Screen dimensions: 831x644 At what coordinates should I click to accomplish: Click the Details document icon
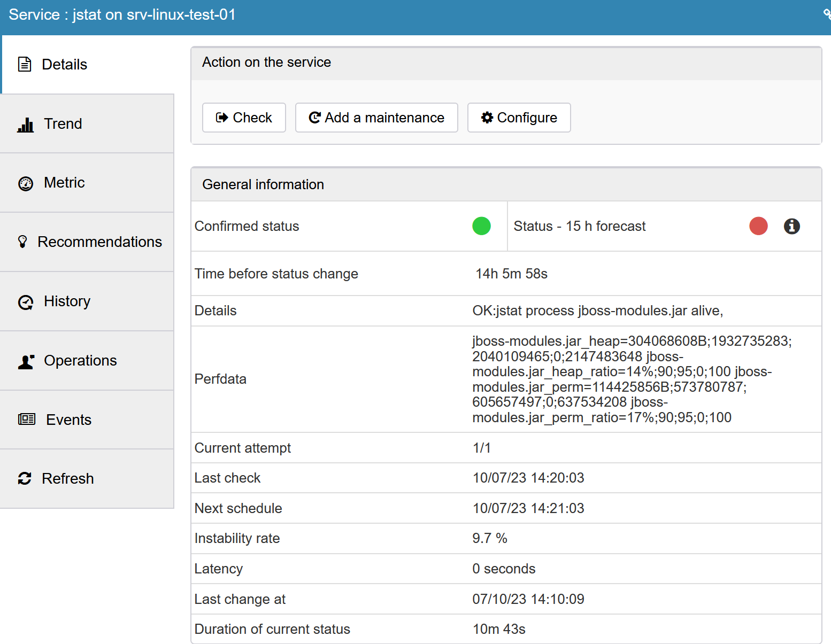[x=25, y=64]
